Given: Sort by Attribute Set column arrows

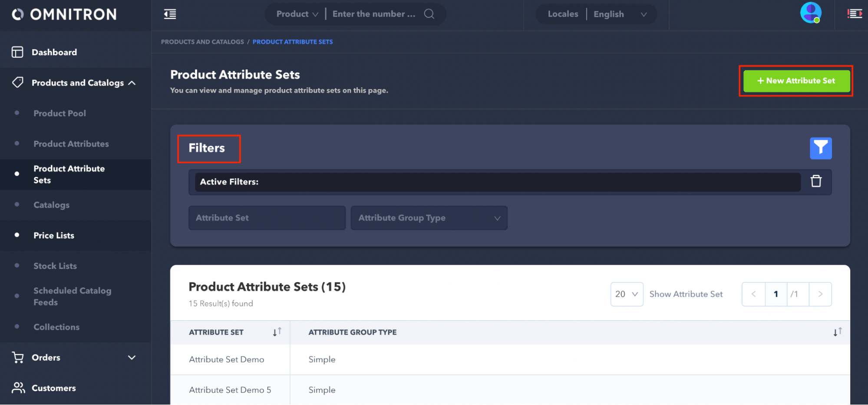Looking at the screenshot, I should [x=277, y=332].
